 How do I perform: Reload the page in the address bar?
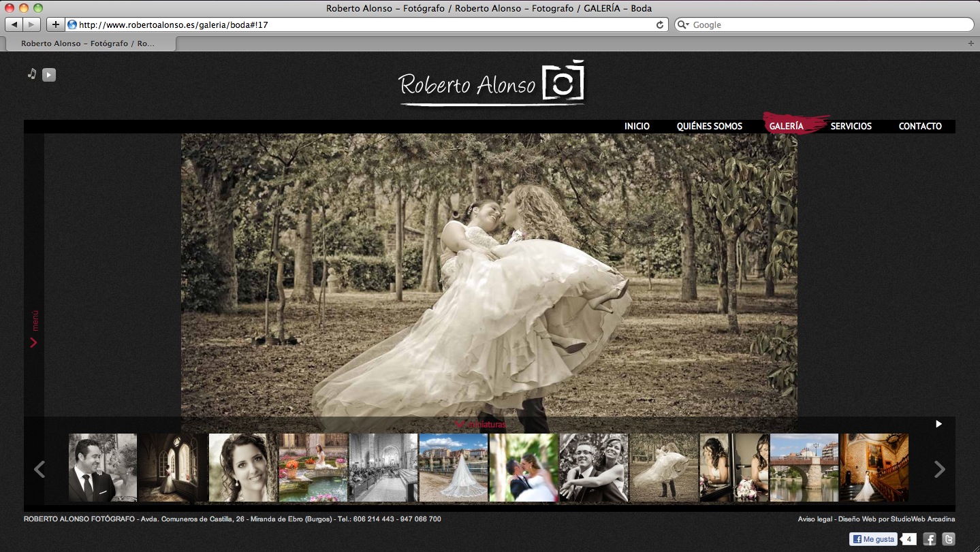coord(659,25)
